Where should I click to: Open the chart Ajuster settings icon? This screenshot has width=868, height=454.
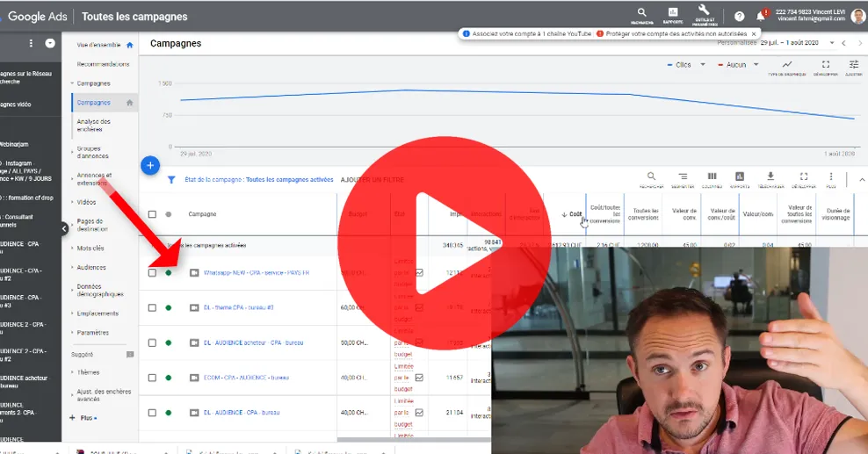click(x=854, y=64)
